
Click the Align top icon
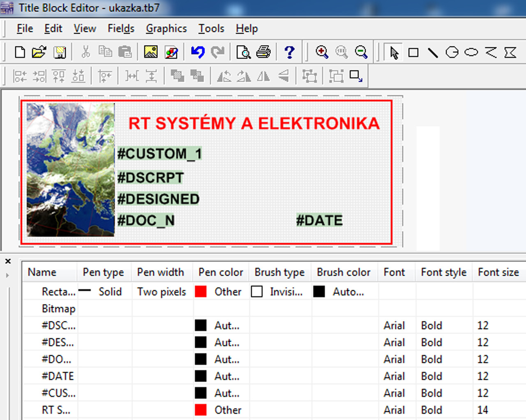click(59, 76)
